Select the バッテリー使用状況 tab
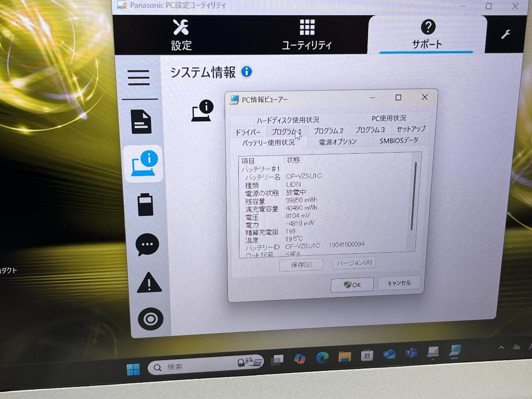 (x=268, y=142)
